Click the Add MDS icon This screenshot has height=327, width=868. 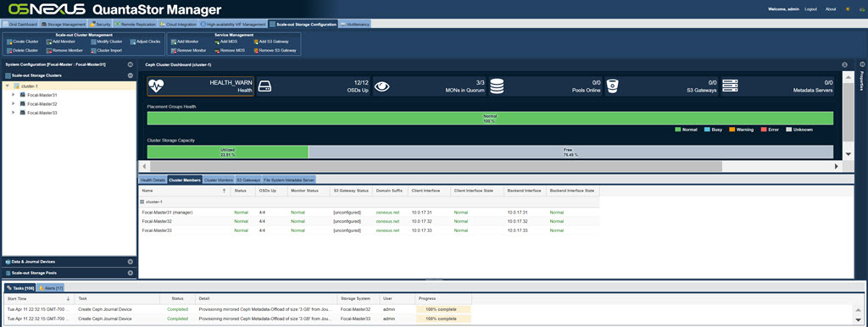(x=216, y=42)
